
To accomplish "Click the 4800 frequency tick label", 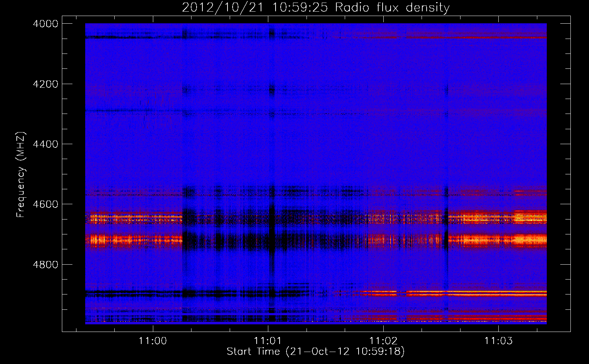I will pos(46,265).
